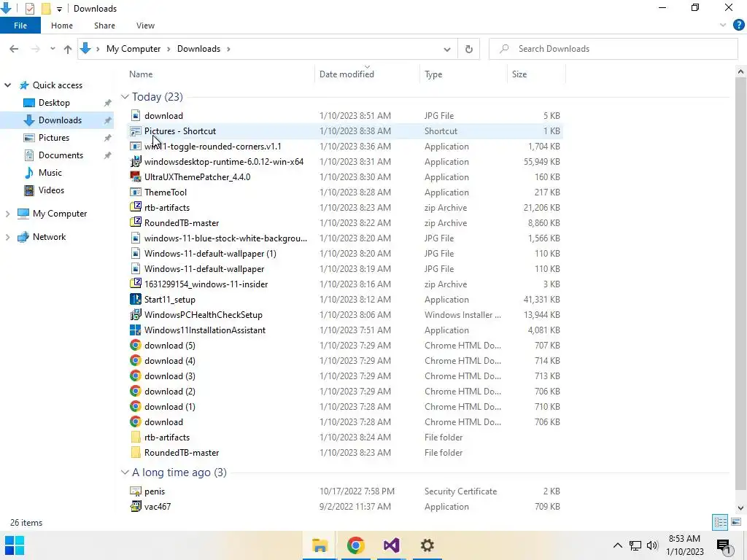Select Desktop in Quick access
747x560 pixels.
coord(54,103)
